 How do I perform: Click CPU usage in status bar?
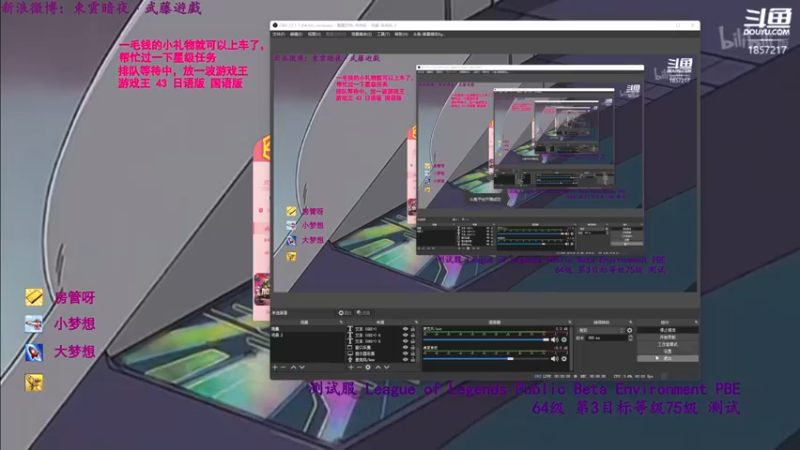(635, 377)
